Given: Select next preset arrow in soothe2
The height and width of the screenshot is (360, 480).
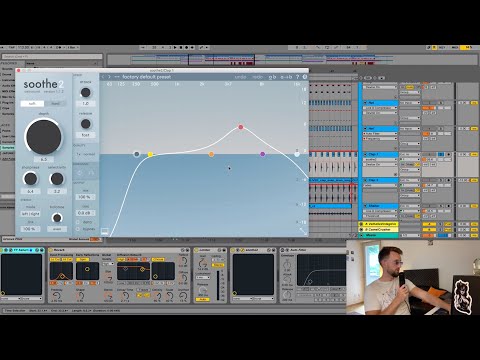Looking at the screenshot, I should [109, 77].
